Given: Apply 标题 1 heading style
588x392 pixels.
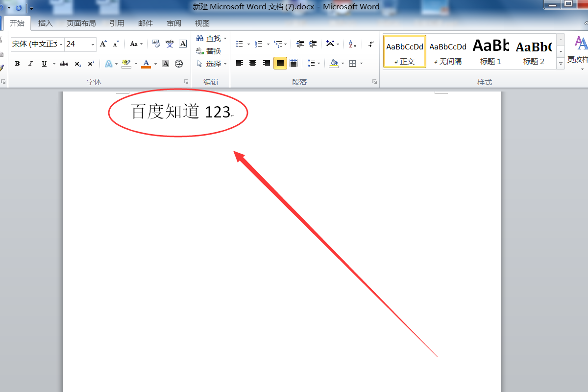Looking at the screenshot, I should pyautogui.click(x=490, y=52).
